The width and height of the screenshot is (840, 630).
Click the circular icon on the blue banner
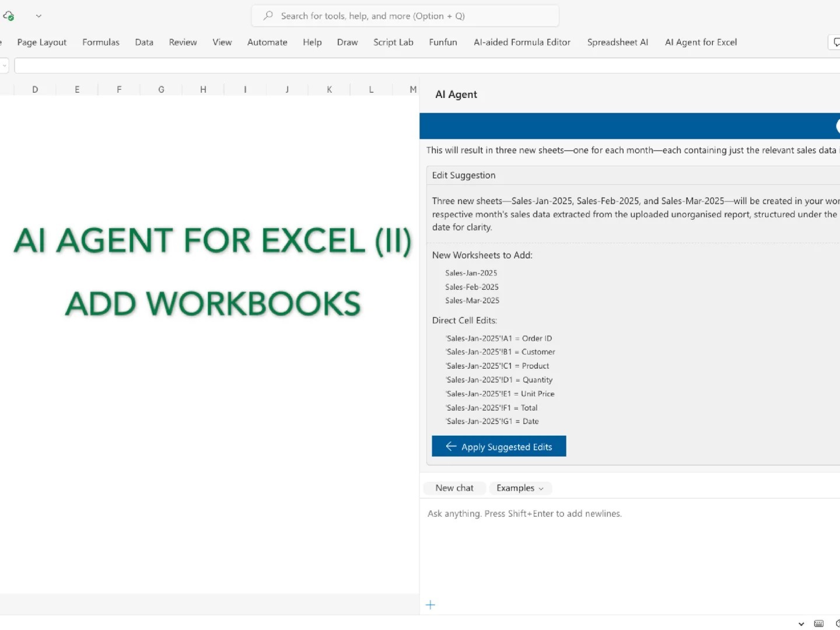838,125
